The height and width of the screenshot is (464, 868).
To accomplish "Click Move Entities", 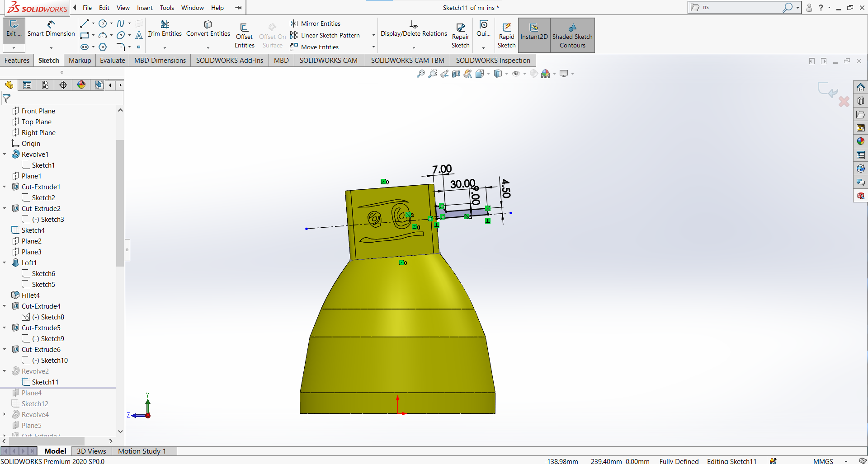I will click(x=315, y=47).
